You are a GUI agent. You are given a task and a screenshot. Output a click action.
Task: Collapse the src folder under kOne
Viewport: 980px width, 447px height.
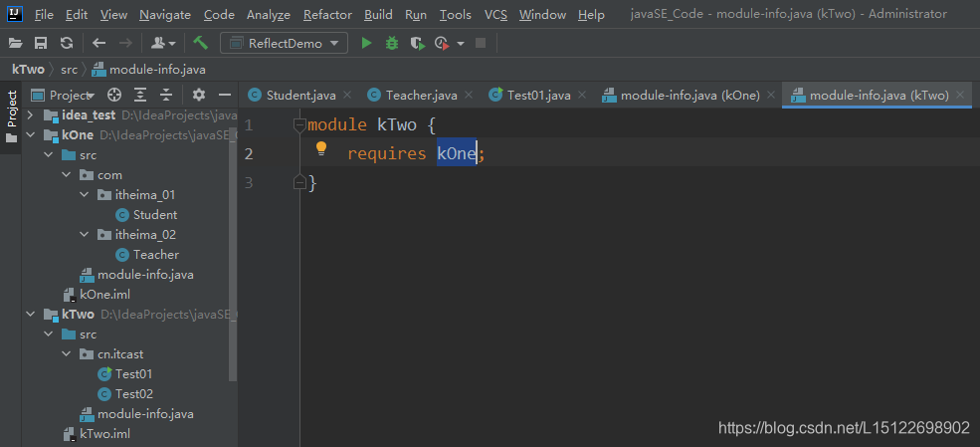point(48,155)
